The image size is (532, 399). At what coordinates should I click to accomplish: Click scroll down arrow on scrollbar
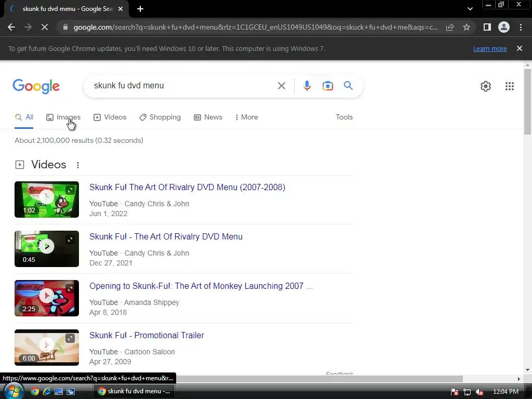527,370
